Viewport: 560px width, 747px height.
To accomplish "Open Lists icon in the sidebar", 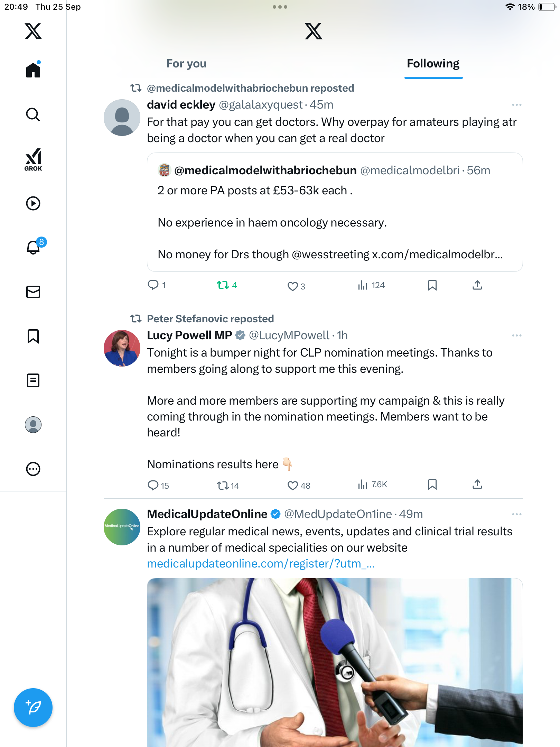I will [33, 380].
